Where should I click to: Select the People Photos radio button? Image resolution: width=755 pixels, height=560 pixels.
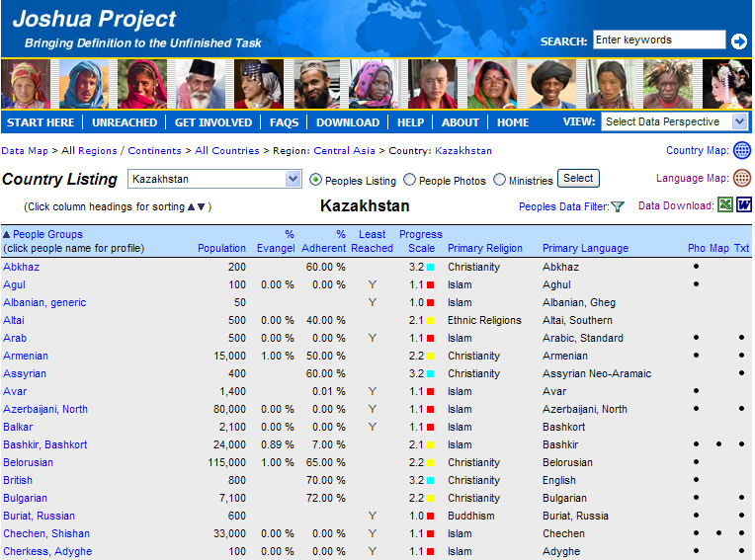(x=409, y=180)
